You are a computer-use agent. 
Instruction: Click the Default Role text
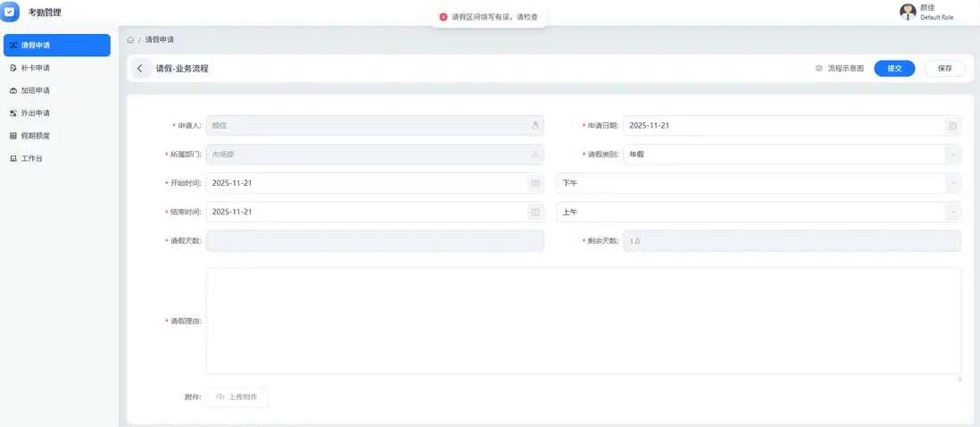(x=937, y=18)
